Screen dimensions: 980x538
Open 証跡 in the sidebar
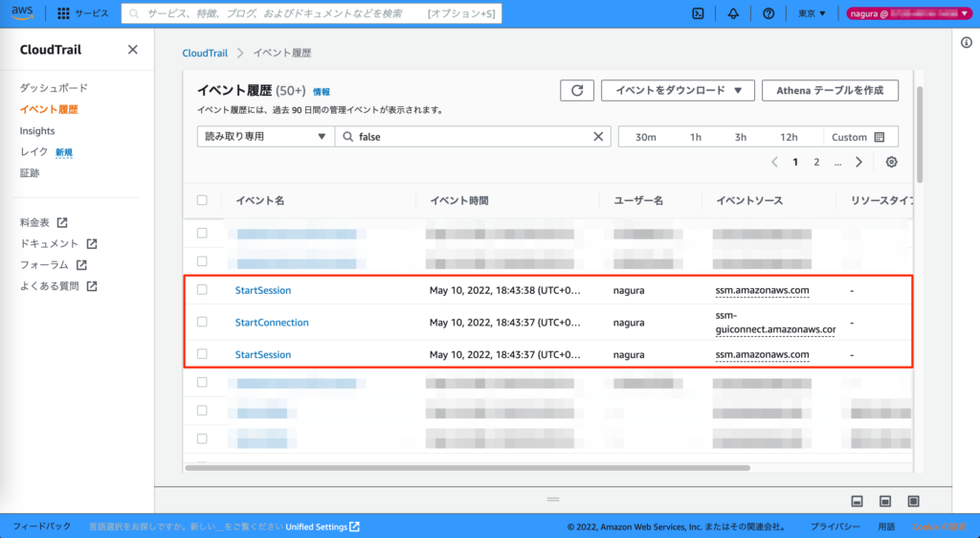(x=30, y=173)
